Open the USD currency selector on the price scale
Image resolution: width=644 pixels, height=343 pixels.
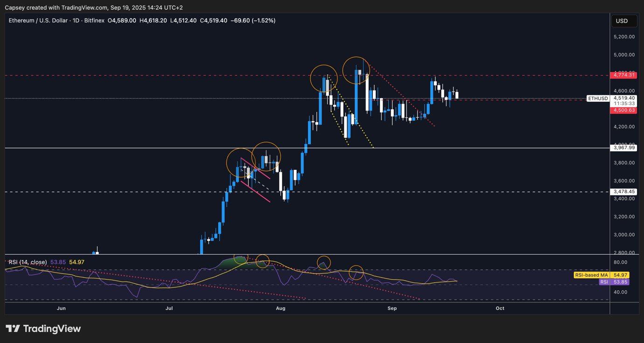[624, 21]
